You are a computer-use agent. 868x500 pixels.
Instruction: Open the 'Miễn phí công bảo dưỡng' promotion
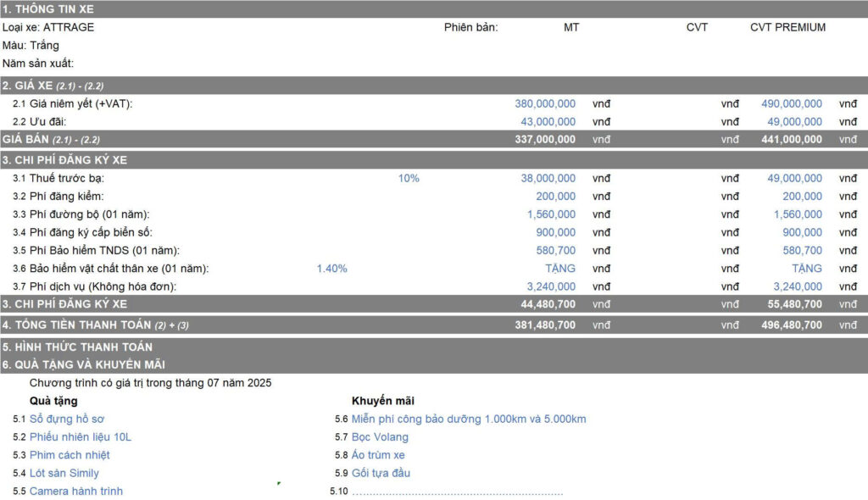(469, 419)
